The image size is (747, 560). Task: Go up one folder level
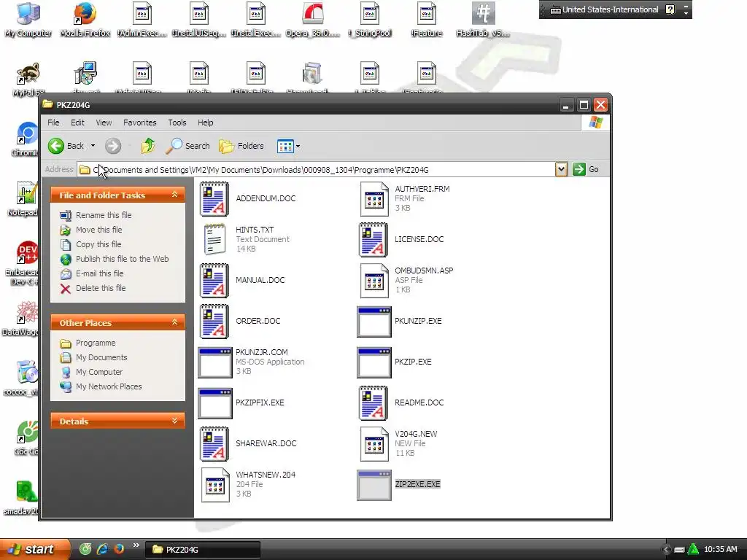click(x=147, y=146)
